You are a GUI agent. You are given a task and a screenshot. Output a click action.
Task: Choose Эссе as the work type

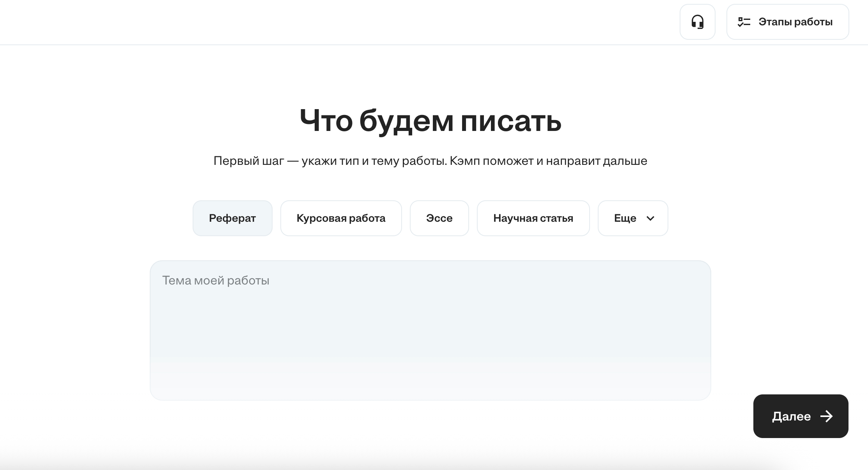(439, 218)
